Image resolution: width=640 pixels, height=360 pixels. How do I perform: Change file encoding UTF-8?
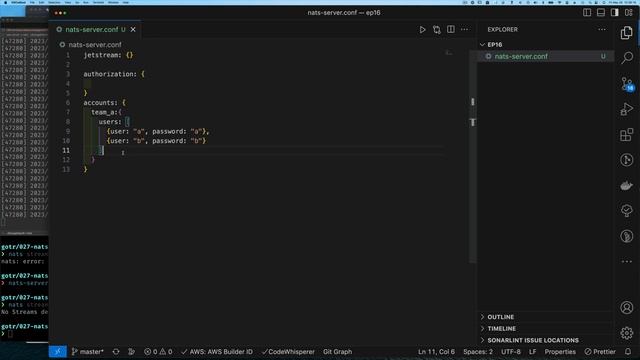point(511,351)
